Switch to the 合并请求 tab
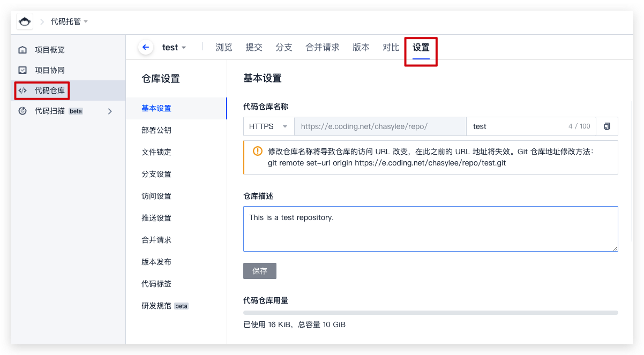Screen dimensions: 644x355 [322, 47]
